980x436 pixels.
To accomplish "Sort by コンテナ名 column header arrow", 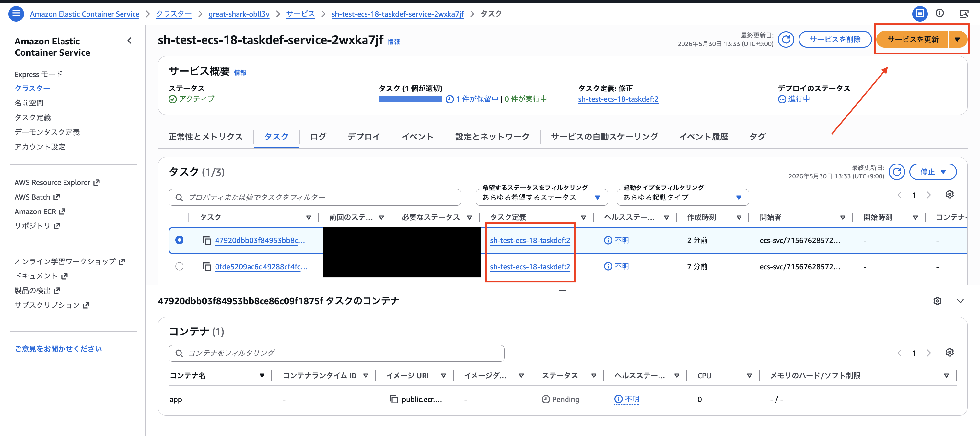I will pos(262,375).
